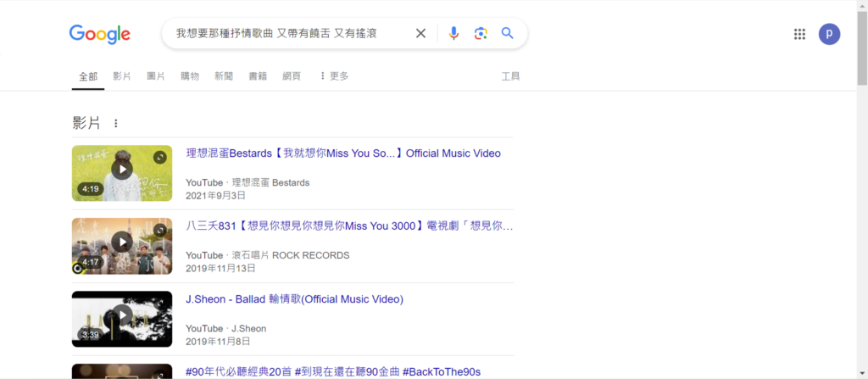This screenshot has height=379, width=868.
Task: Click inside the search query field
Action: pyautogui.click(x=288, y=34)
